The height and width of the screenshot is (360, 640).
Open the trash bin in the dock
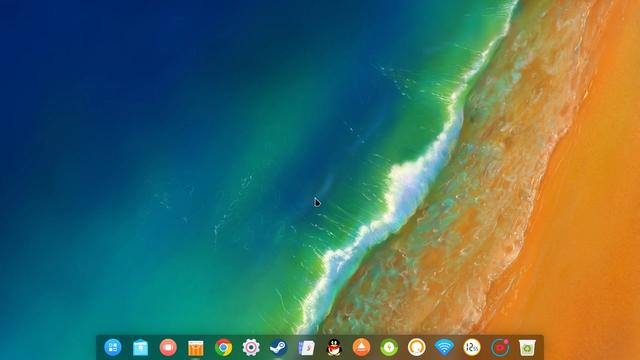[x=527, y=348]
